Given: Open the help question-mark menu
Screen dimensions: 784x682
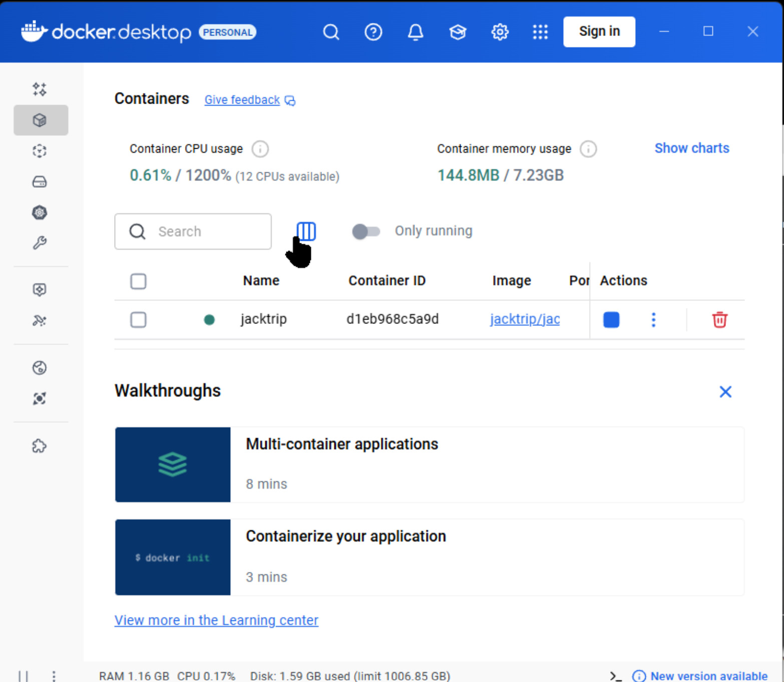Looking at the screenshot, I should pos(373,32).
